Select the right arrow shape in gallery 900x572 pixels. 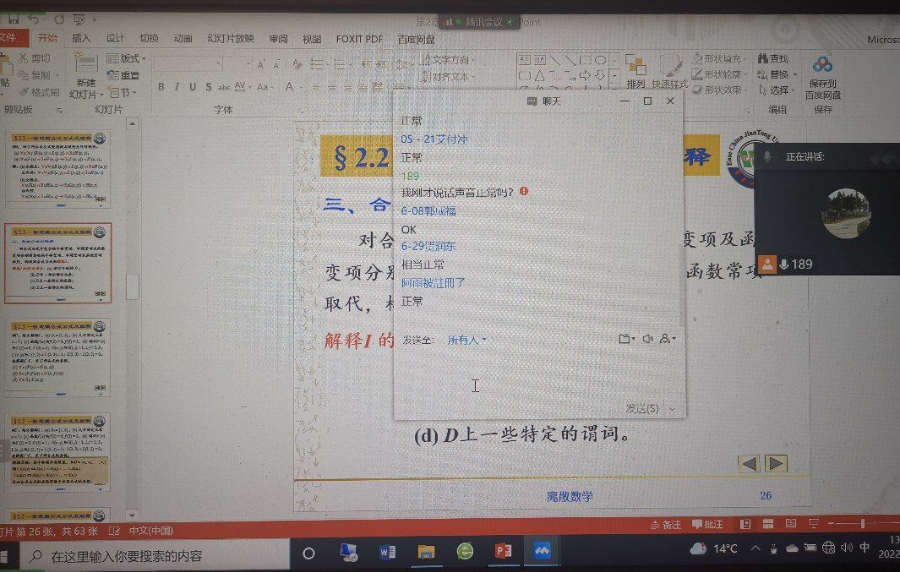[x=585, y=75]
